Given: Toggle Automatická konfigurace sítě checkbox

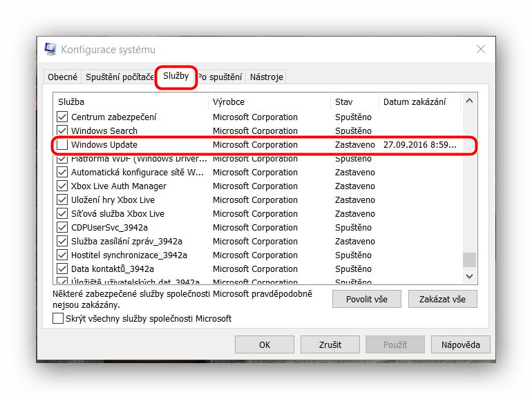Looking at the screenshot, I should click(62, 172).
